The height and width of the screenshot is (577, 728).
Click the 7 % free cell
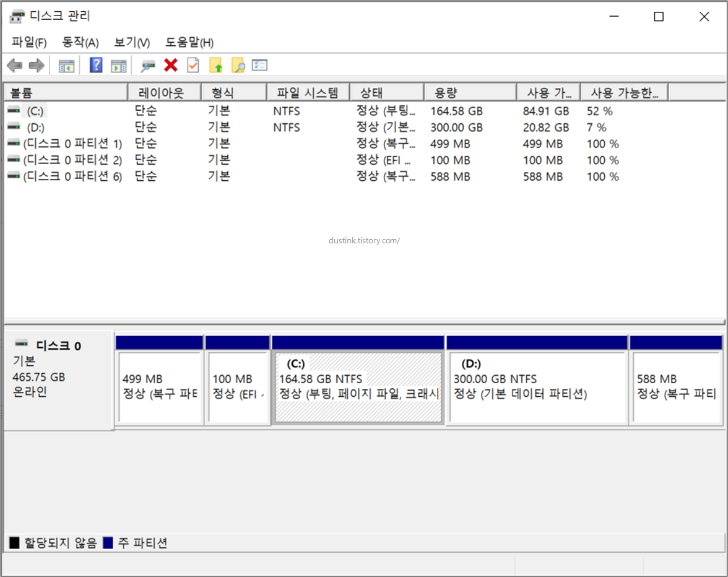pos(596,128)
